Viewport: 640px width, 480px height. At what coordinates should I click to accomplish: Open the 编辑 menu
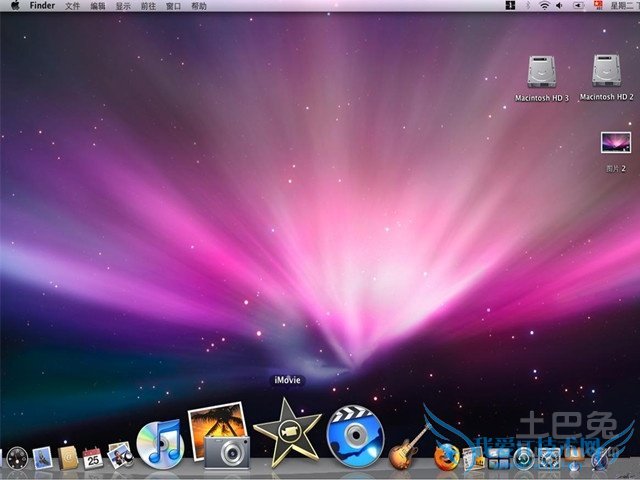(x=98, y=6)
